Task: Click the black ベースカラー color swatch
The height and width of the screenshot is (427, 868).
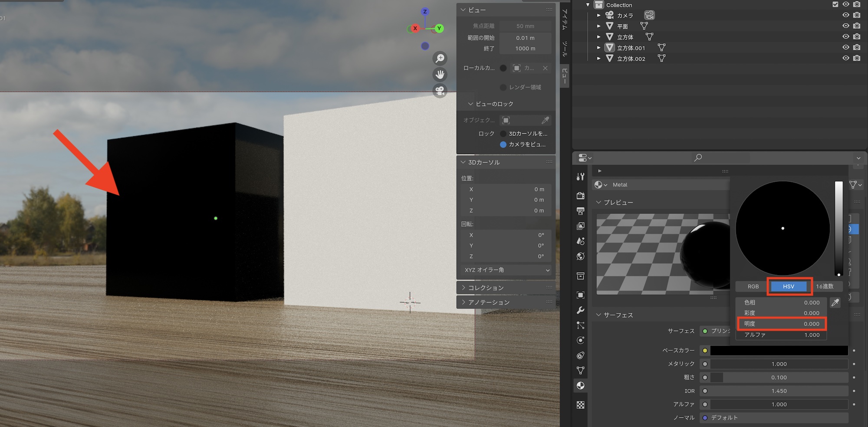Action: click(x=779, y=351)
